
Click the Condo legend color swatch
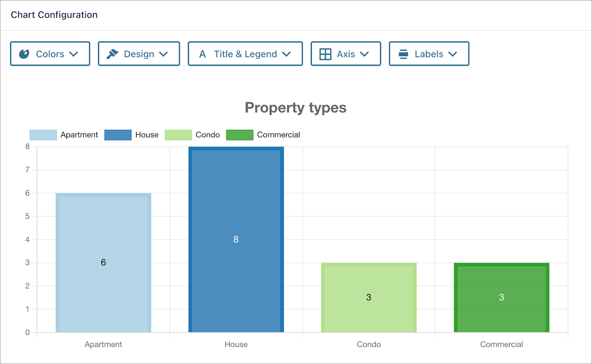(x=178, y=135)
